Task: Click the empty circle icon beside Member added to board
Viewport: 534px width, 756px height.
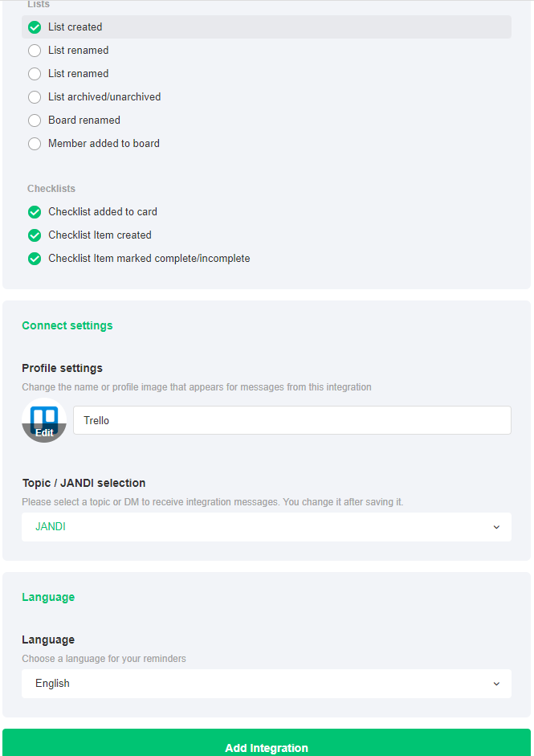Action: [x=35, y=144]
